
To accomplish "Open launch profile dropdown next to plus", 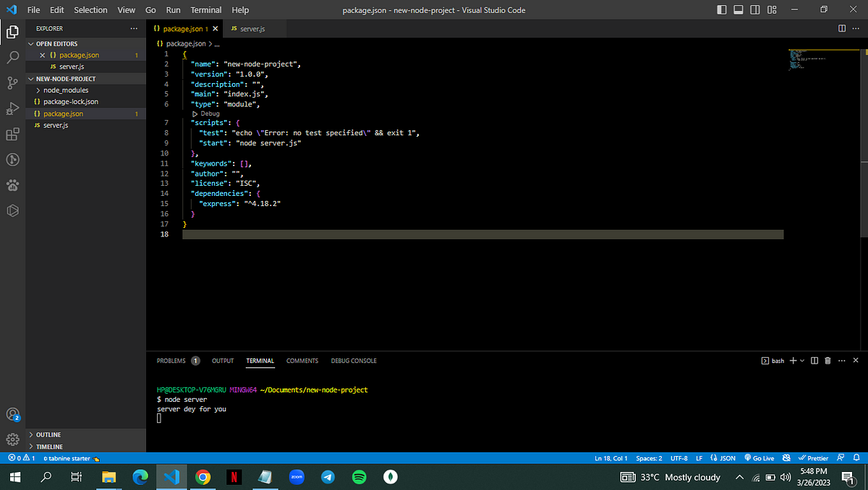I will (x=801, y=360).
